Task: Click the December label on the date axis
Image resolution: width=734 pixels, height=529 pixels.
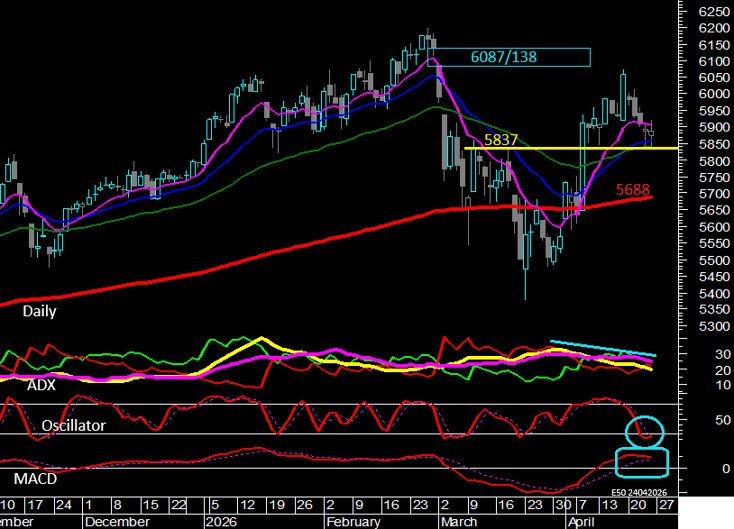Action: pyautogui.click(x=116, y=521)
